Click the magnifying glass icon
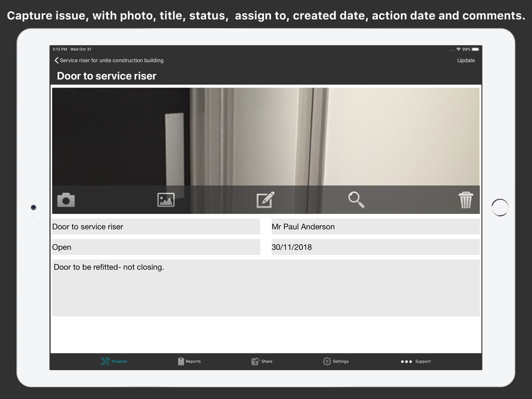The width and height of the screenshot is (532, 399). point(356,200)
